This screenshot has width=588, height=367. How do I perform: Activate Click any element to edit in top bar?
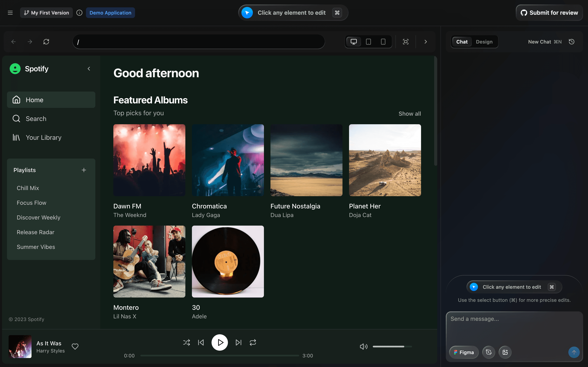(293, 13)
